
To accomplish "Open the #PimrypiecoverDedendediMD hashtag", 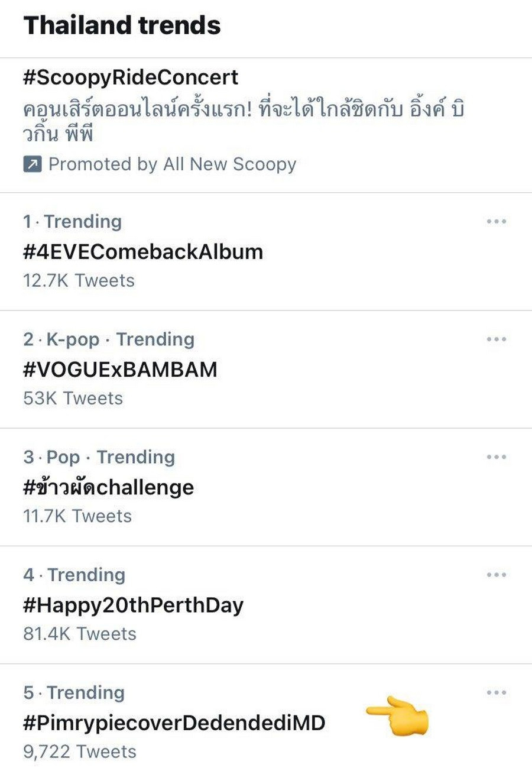I will tap(174, 723).
